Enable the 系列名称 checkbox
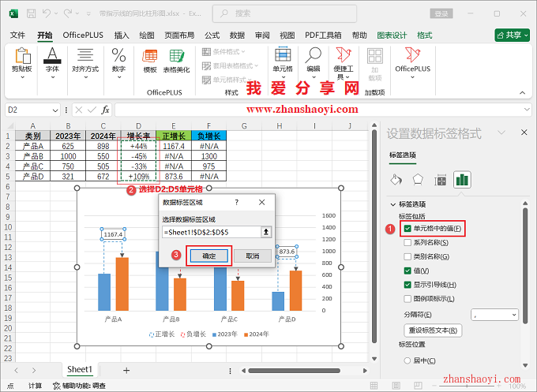Viewport: 537px width, 392px height. click(407, 242)
